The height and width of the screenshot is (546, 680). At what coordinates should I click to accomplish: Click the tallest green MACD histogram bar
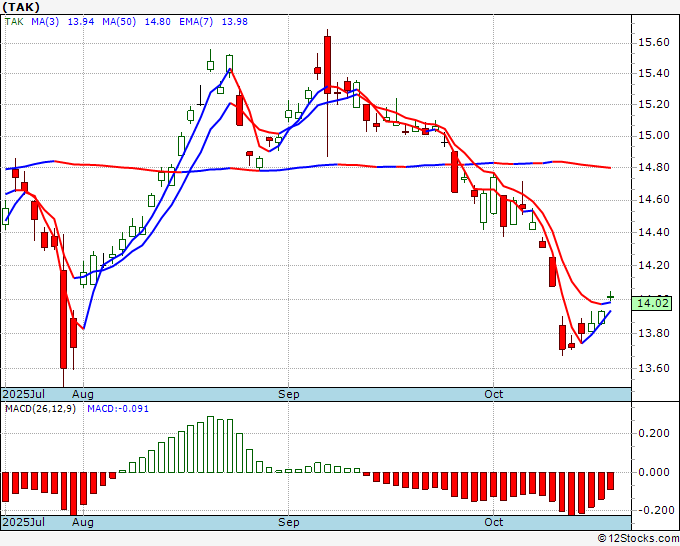(x=210, y=445)
